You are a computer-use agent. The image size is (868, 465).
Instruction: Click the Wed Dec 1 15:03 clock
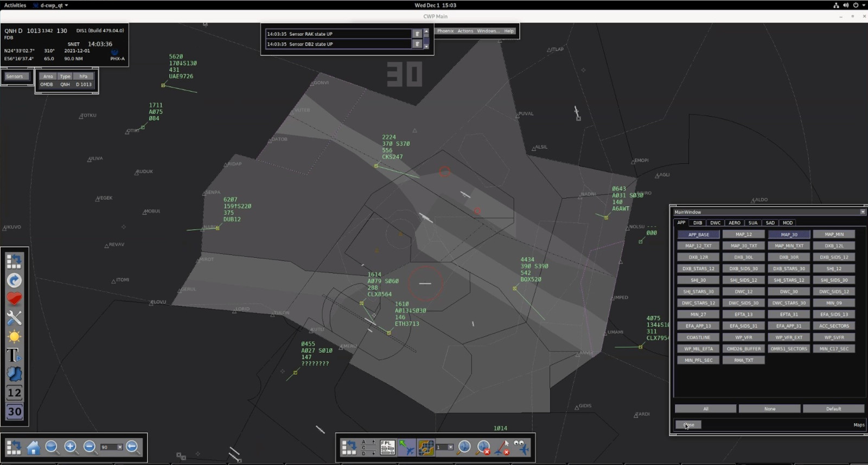pyautogui.click(x=435, y=5)
